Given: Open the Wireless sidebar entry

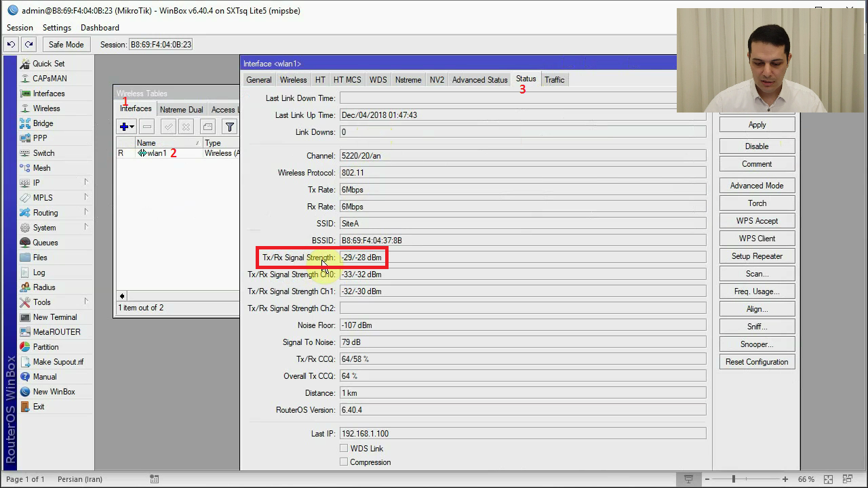Looking at the screenshot, I should (46, 108).
